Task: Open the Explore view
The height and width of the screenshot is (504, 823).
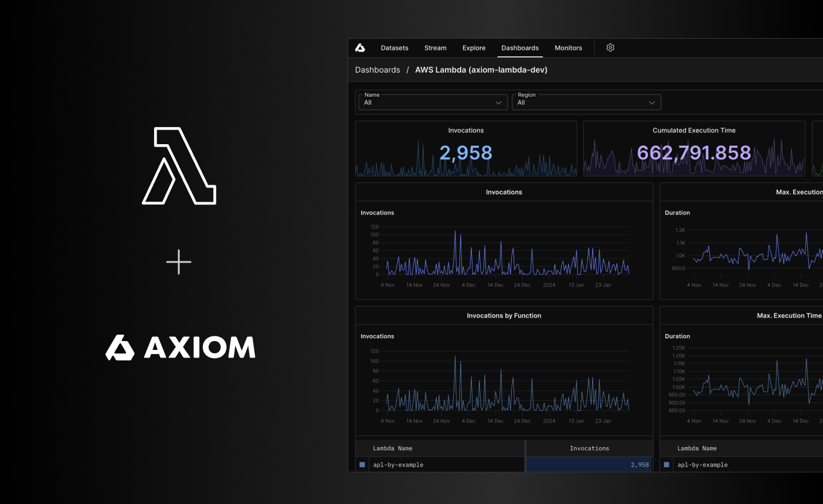Action: [x=474, y=47]
